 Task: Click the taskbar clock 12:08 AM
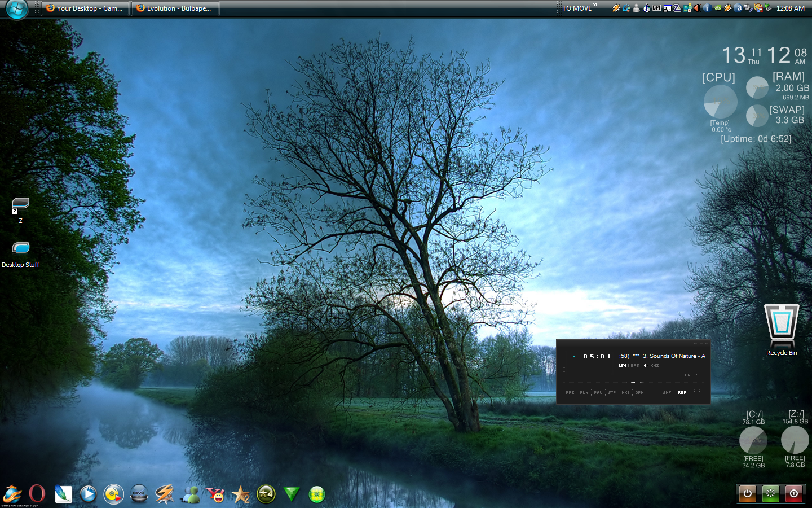tap(791, 8)
